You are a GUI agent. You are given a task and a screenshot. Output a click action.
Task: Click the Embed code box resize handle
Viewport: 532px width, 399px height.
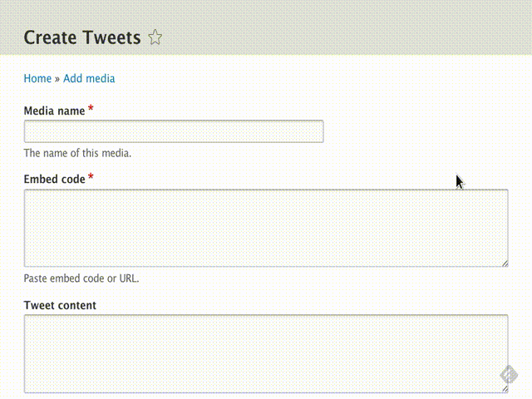(504, 263)
